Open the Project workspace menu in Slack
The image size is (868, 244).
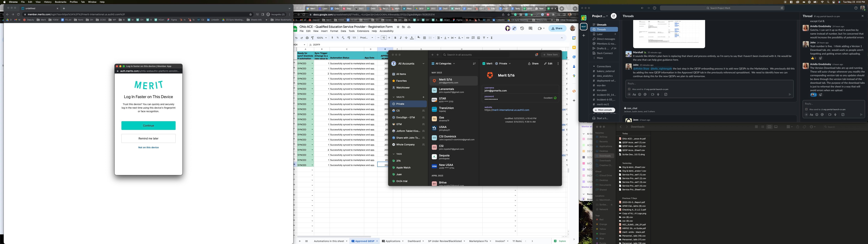pos(600,16)
